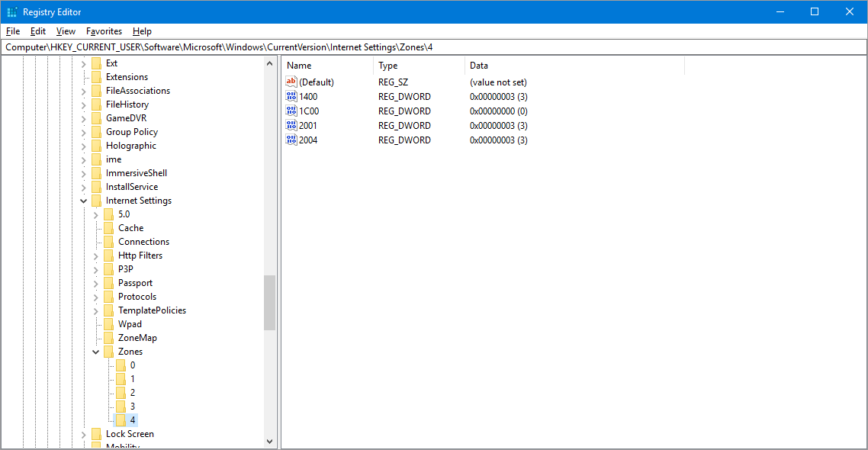Screen dimensions: 868x450
Task: Click the Zones folder icon
Action: tap(108, 352)
